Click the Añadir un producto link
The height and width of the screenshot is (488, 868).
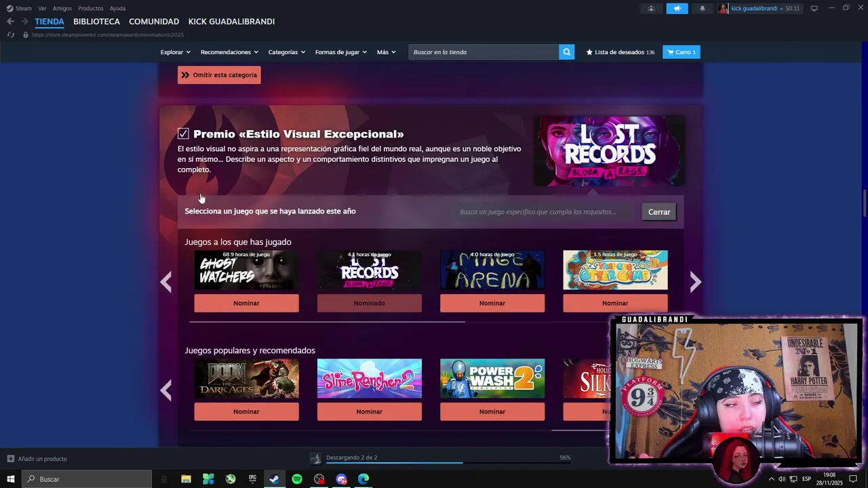42,459
